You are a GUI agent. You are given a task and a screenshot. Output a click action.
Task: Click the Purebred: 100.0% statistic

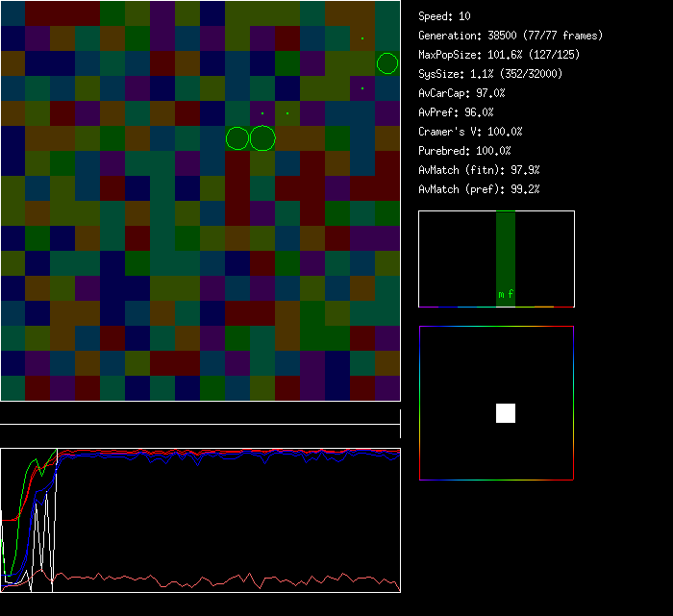tap(464, 151)
